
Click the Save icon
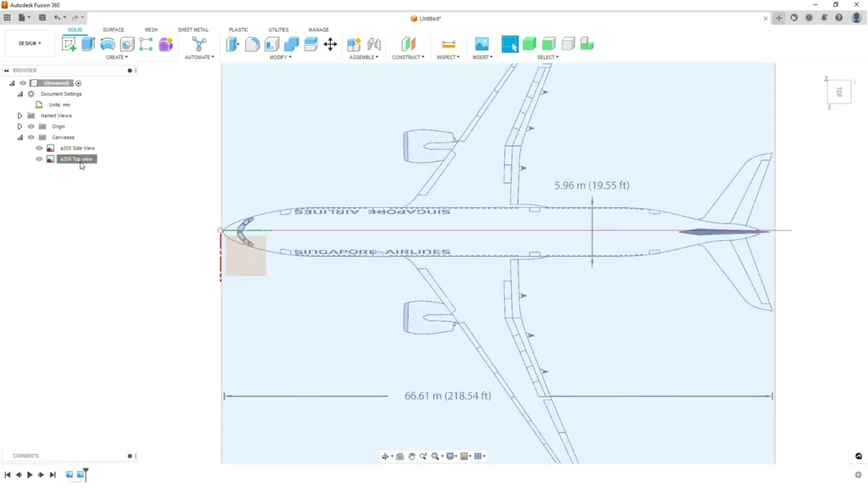pos(42,18)
